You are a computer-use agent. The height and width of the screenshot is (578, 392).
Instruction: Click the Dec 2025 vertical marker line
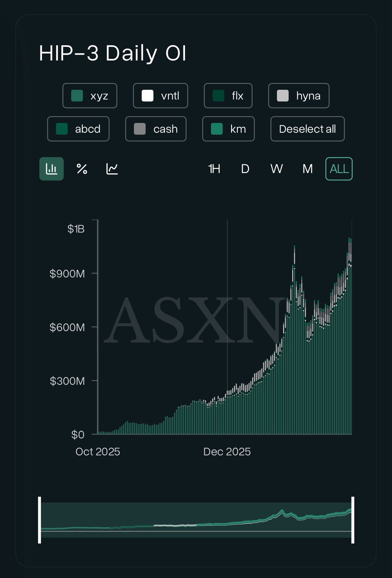[228, 293]
